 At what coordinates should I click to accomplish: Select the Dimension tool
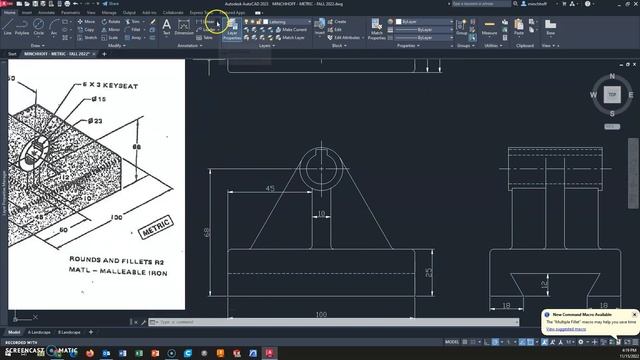(184, 27)
